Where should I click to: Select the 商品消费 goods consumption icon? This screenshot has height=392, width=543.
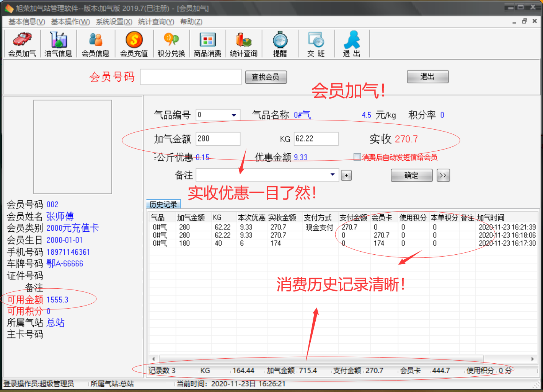[207, 43]
